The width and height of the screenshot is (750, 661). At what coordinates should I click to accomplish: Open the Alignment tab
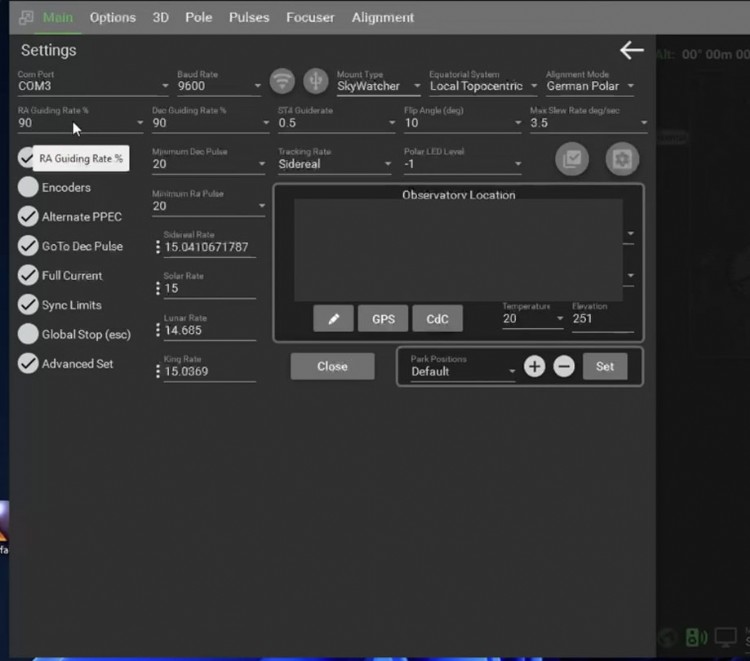point(383,17)
